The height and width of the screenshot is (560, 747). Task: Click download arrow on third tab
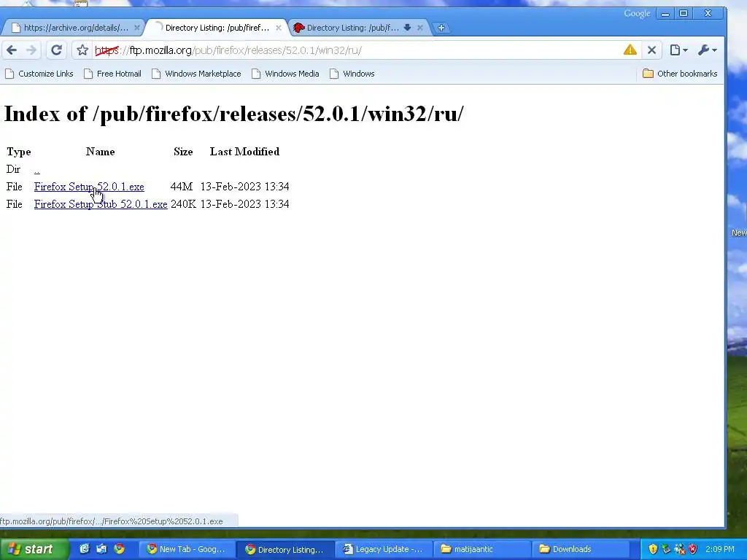click(407, 28)
